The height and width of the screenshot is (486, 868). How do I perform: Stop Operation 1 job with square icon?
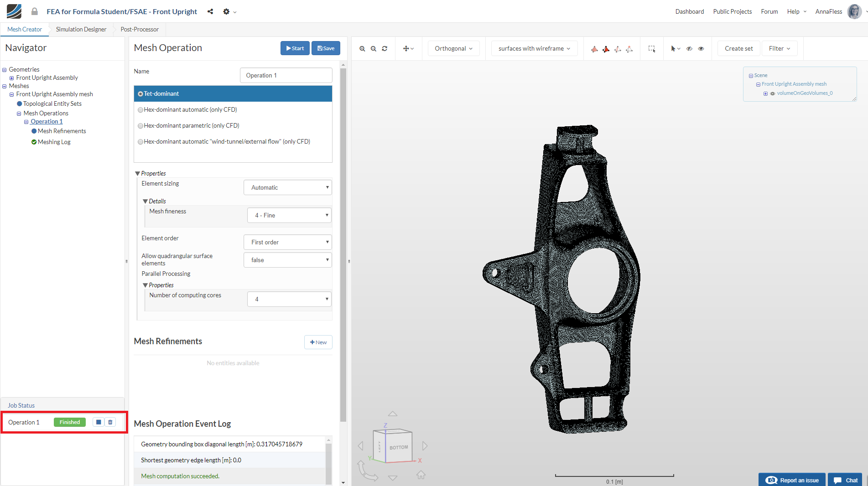99,422
